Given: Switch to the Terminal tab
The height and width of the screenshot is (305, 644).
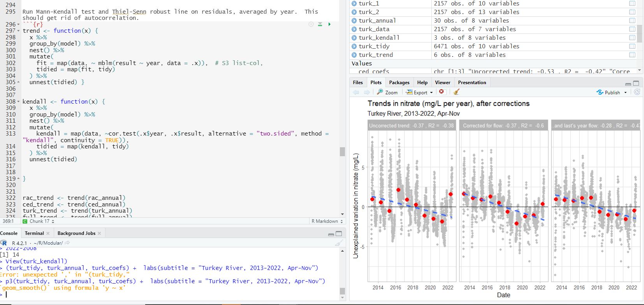Looking at the screenshot, I should pyautogui.click(x=34, y=233).
